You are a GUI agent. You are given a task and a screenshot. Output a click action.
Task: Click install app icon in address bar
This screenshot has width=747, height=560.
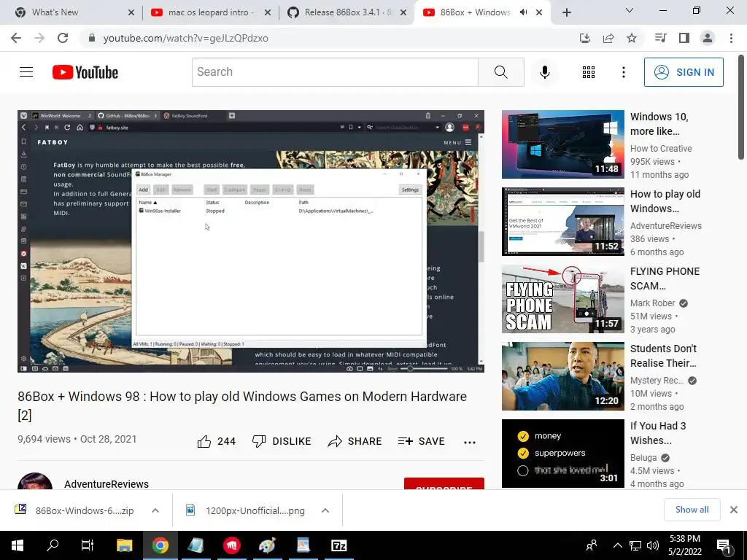(585, 38)
